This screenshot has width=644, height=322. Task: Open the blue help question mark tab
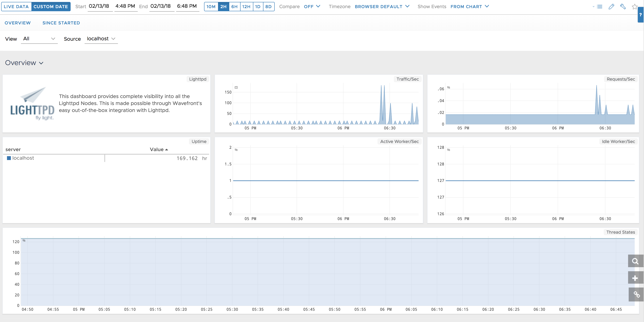(x=641, y=15)
